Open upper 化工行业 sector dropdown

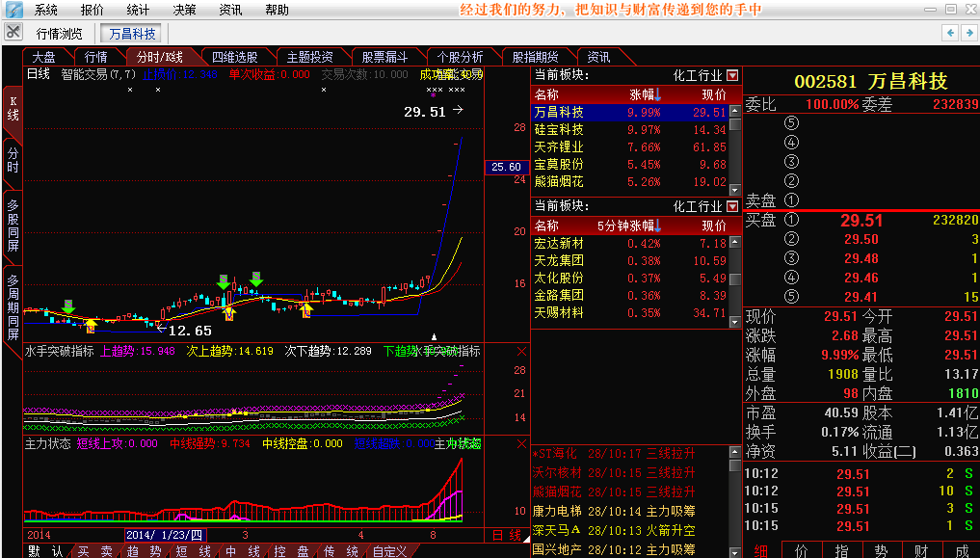coord(732,75)
